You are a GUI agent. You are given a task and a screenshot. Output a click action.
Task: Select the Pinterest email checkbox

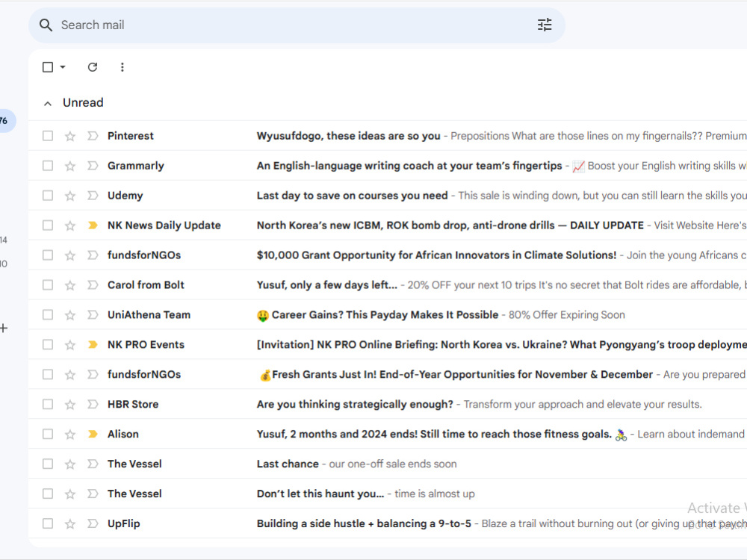[48, 136]
